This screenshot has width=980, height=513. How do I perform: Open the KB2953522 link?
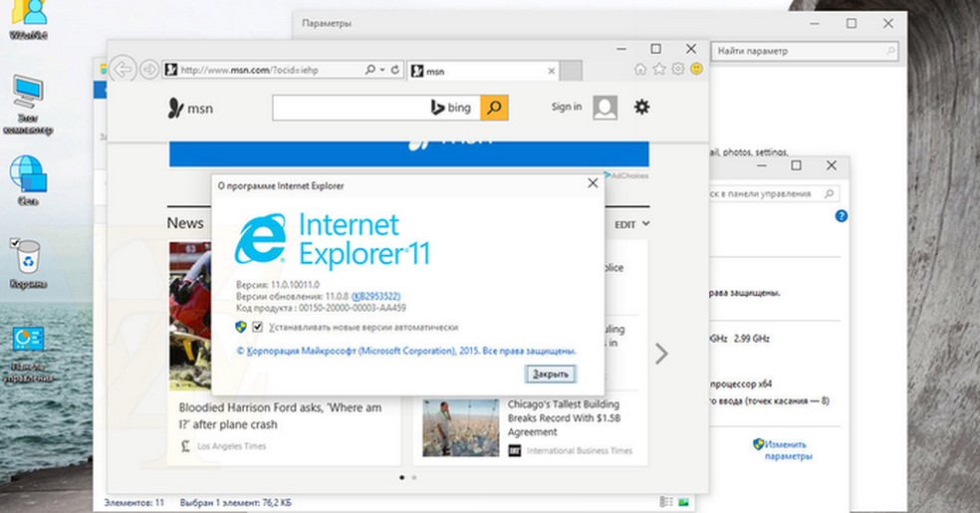point(375,296)
